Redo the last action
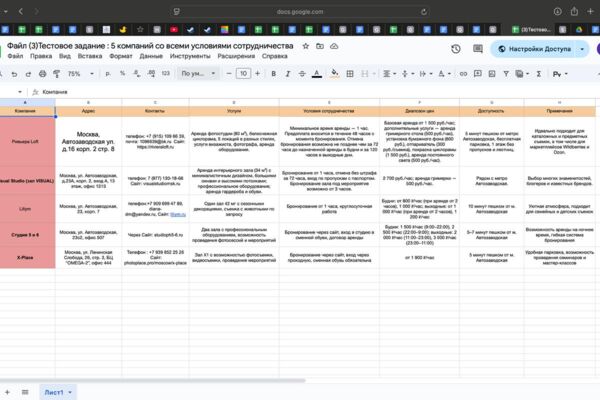Screen dimensions: 600x400 click(28, 74)
